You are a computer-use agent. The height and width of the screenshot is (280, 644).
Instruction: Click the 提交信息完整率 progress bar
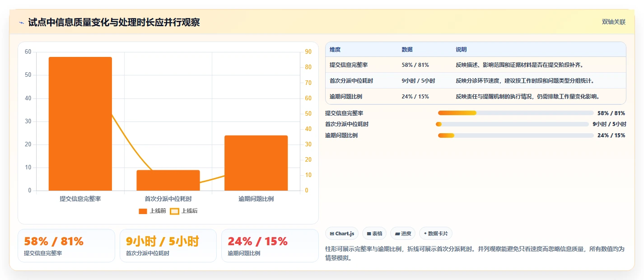click(516, 113)
